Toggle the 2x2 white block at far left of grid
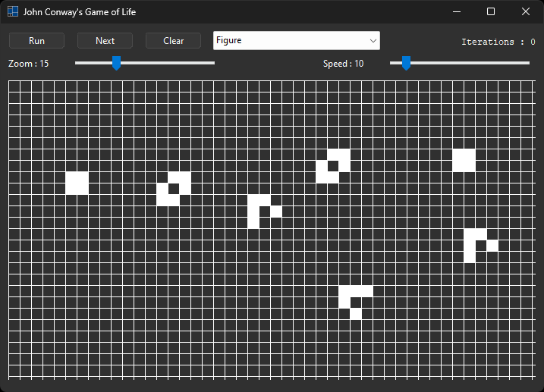Viewport: 544px width, 392px height. point(77,183)
